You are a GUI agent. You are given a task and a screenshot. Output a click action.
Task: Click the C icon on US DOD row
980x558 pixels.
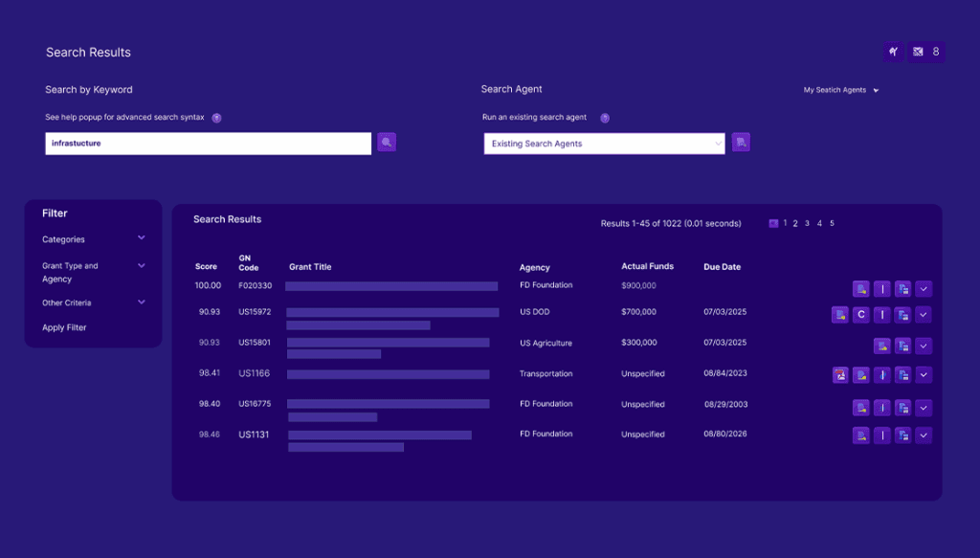[860, 315]
